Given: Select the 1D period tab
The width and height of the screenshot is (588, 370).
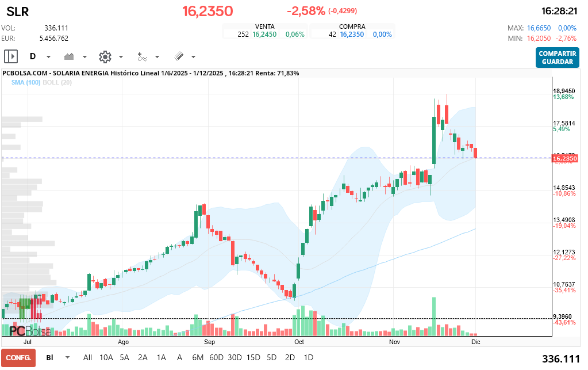Looking at the screenshot, I should coord(308,357).
